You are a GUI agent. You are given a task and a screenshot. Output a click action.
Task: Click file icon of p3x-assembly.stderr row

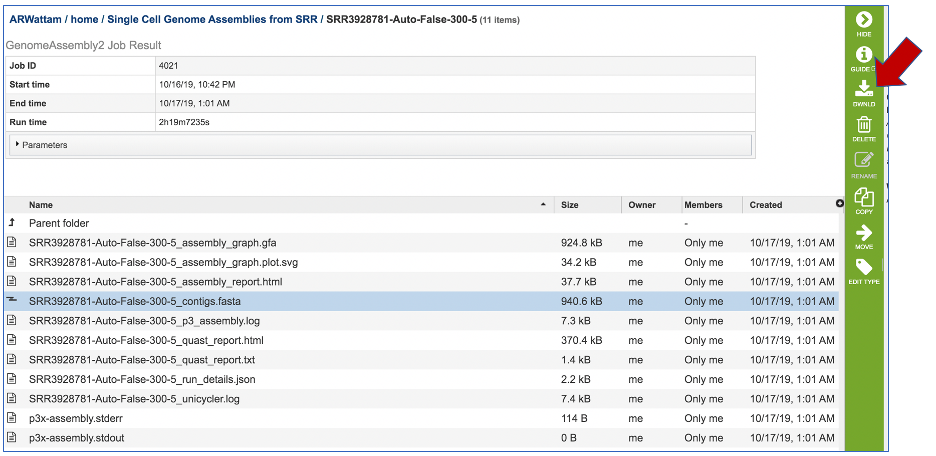11,418
